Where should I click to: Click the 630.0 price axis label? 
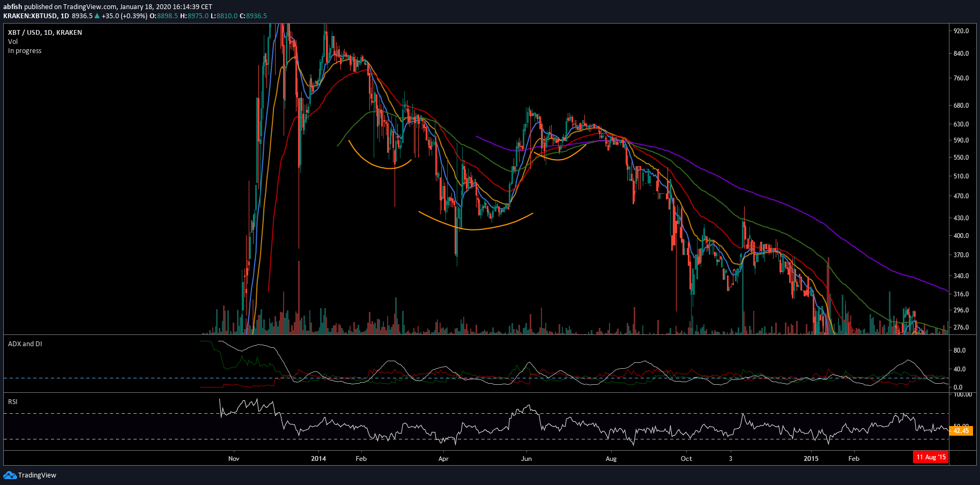[961, 124]
